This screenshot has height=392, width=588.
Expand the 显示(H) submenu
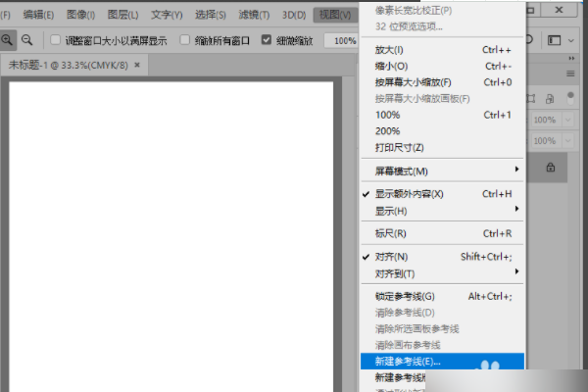coord(443,211)
